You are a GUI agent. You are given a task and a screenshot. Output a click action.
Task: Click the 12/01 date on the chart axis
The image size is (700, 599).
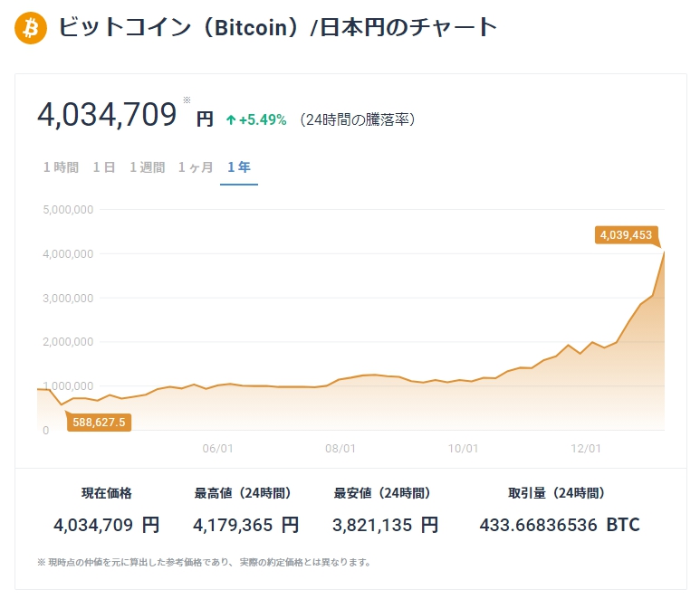pos(585,448)
